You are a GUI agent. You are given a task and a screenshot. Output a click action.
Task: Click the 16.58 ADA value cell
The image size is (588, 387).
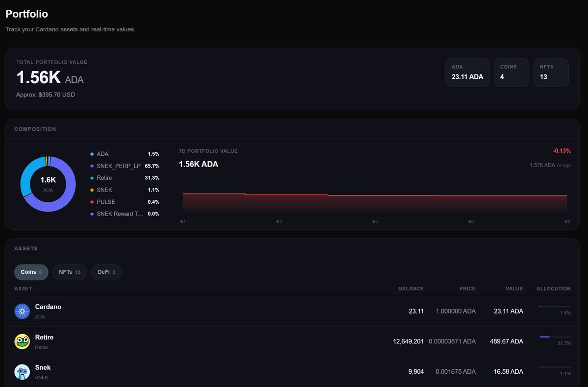pyautogui.click(x=509, y=372)
